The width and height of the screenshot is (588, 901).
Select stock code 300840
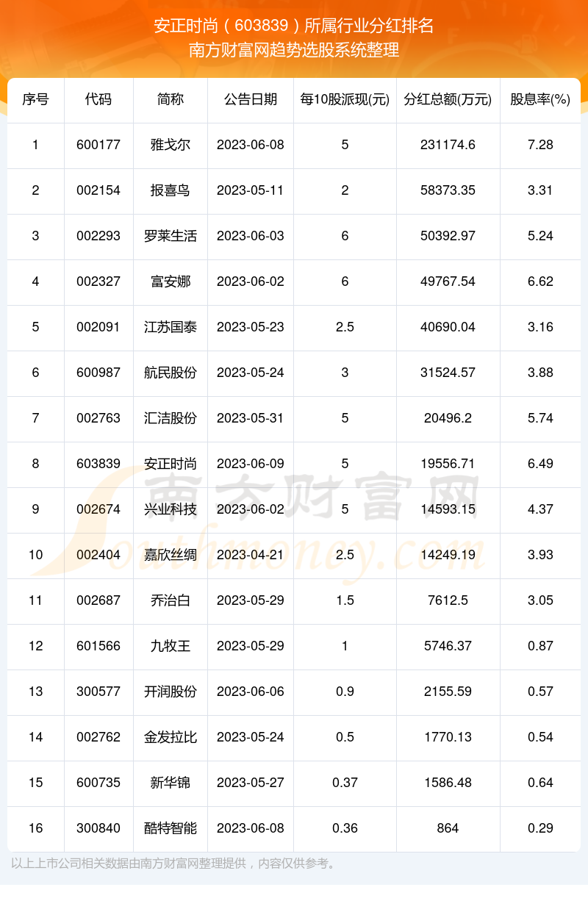point(98,828)
